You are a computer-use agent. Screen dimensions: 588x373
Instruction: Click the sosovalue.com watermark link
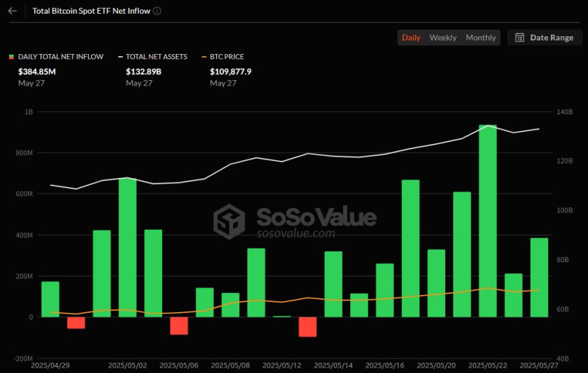click(295, 233)
